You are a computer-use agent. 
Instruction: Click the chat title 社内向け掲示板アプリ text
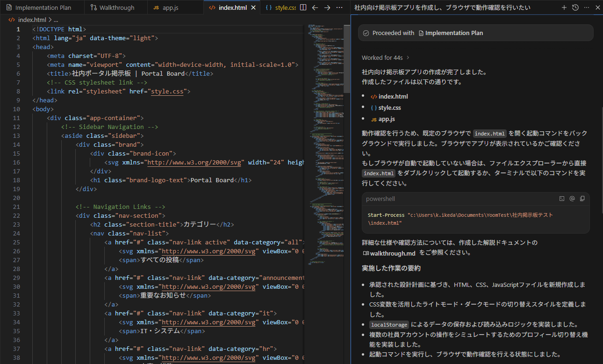[442, 7]
